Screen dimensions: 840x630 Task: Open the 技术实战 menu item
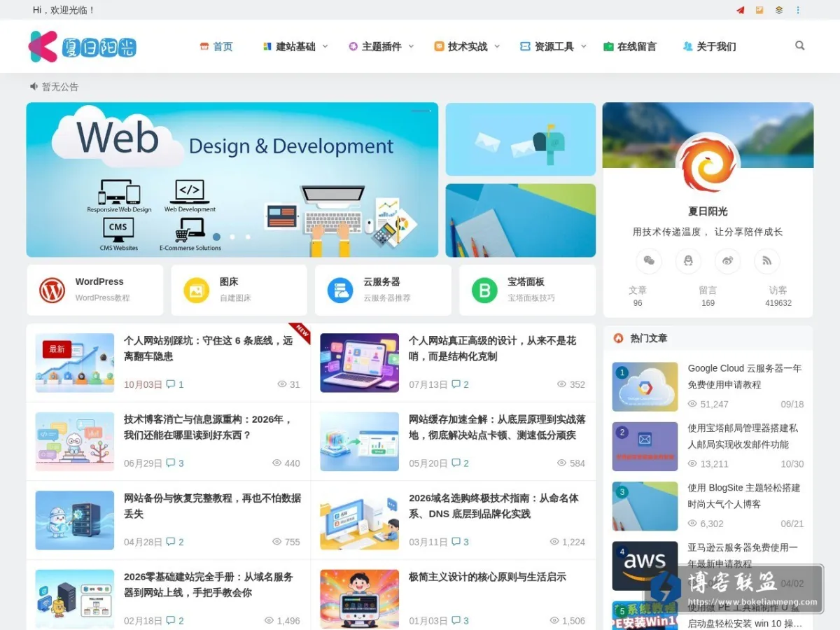click(x=461, y=46)
